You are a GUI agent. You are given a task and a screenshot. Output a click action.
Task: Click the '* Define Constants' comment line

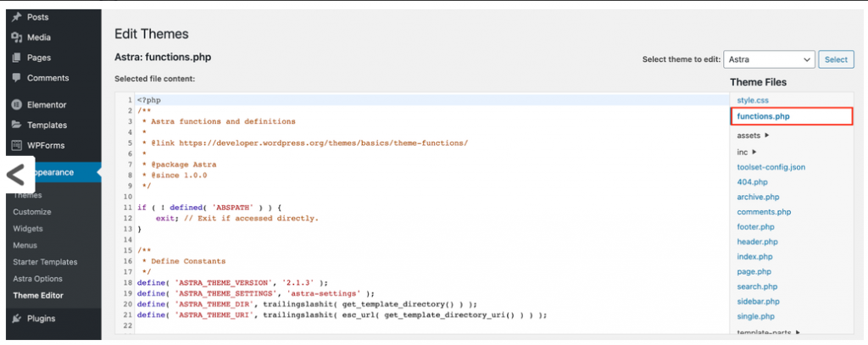pyautogui.click(x=184, y=261)
